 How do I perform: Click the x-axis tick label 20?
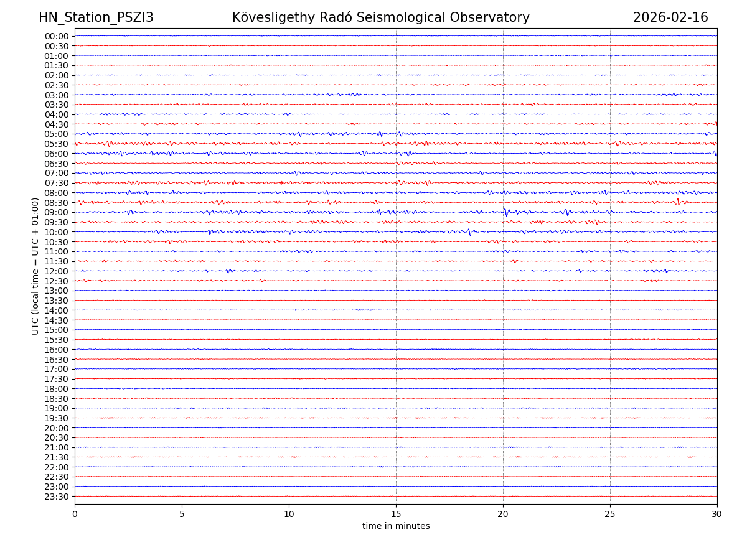(x=503, y=515)
